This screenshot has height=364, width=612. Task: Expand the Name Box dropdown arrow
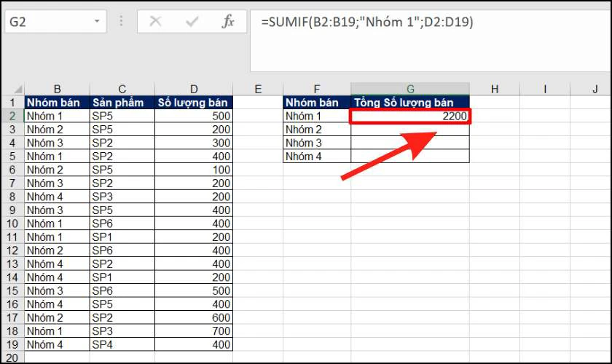97,21
